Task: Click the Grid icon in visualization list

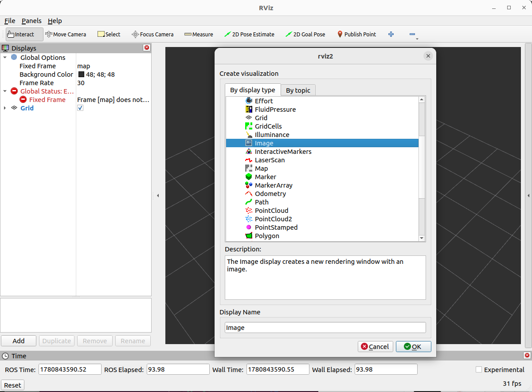Action: [x=249, y=118]
